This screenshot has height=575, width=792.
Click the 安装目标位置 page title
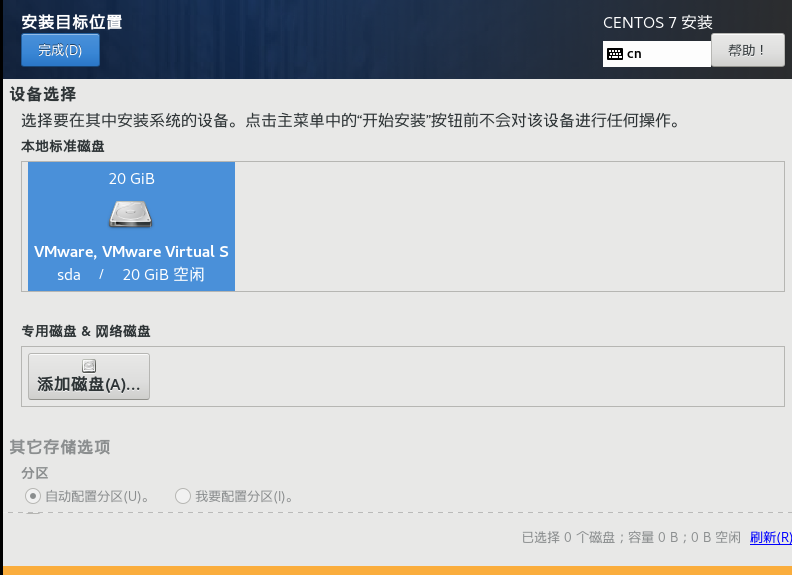(72, 22)
